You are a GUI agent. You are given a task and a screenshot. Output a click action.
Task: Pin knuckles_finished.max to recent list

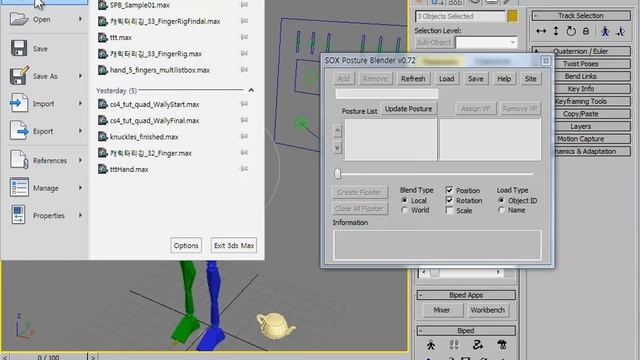coord(244,136)
